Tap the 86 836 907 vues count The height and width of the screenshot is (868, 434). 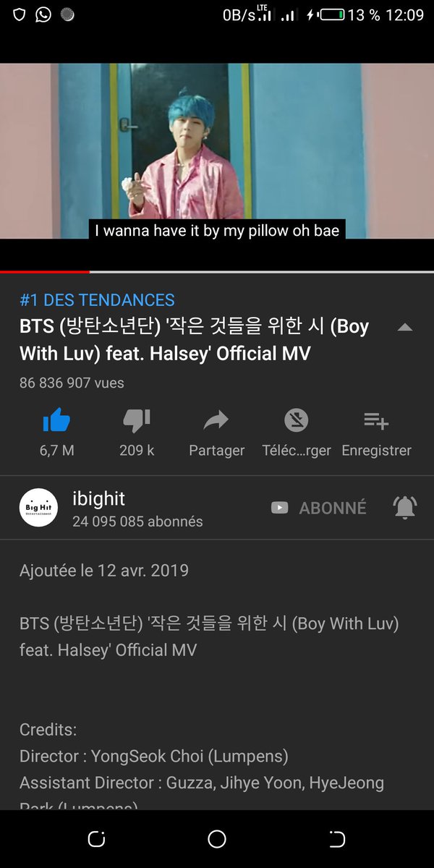coord(72,383)
